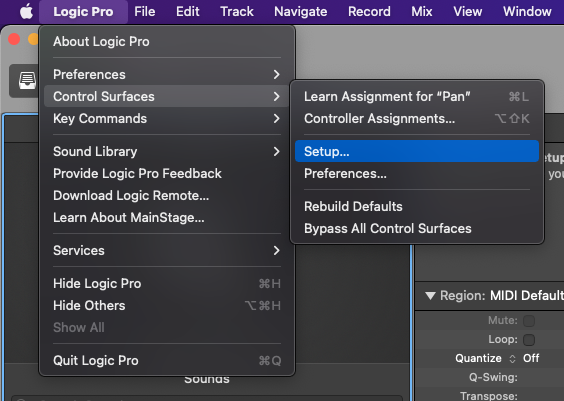Select Provide Logic Pro Feedback

pos(167,173)
